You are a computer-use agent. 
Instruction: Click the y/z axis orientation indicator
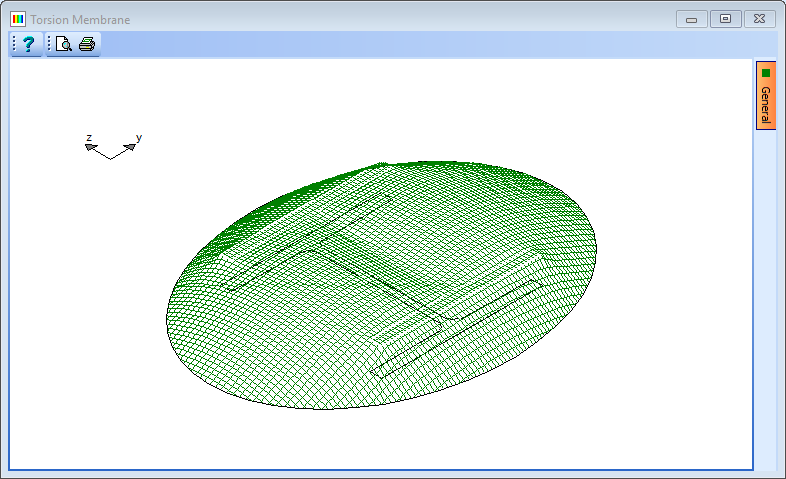[x=113, y=147]
